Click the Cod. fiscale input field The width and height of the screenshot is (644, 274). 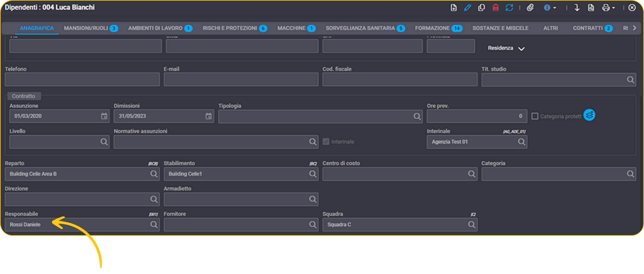point(400,80)
